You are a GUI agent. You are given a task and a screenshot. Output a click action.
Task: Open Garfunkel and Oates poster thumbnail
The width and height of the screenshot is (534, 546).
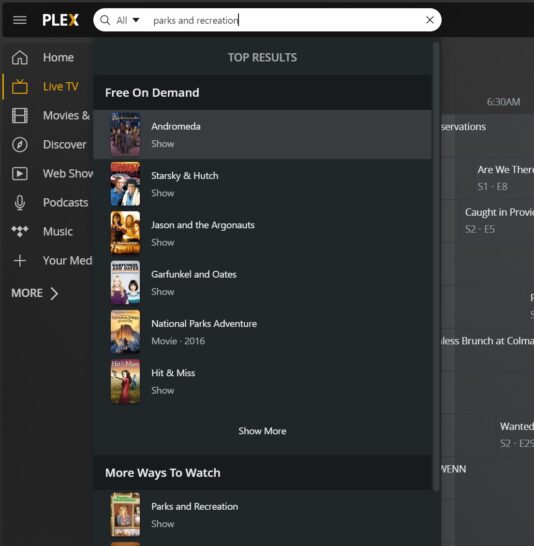tap(125, 282)
